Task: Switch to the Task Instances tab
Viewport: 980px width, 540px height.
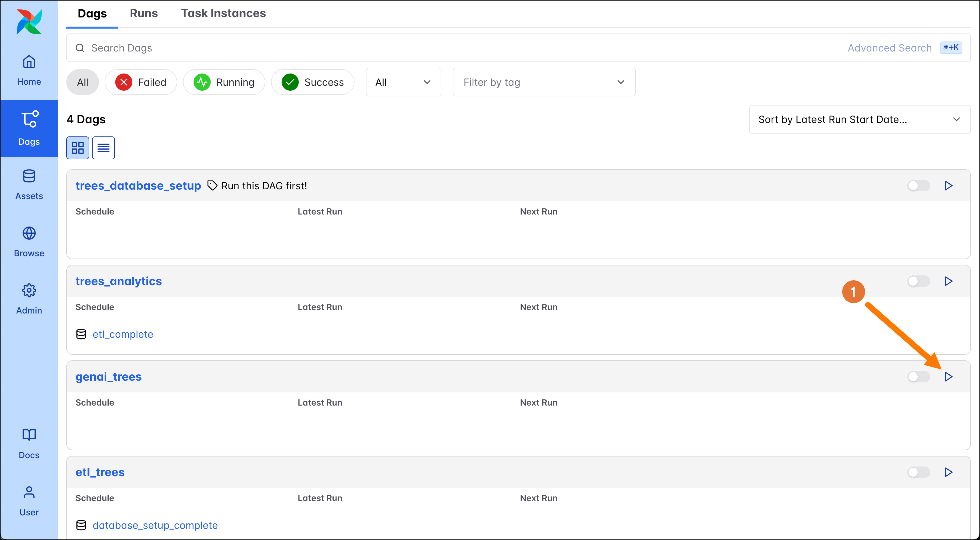Action: pos(223,13)
